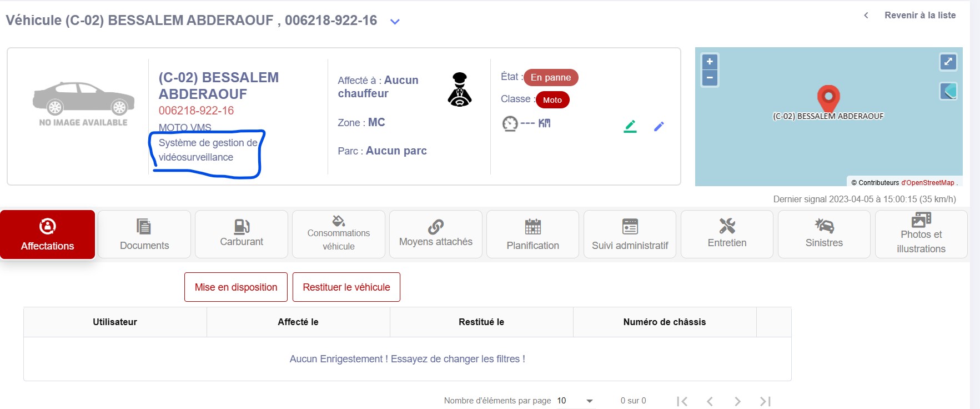Click Restituer le véhicule button
The image size is (980, 409).
tap(346, 287)
